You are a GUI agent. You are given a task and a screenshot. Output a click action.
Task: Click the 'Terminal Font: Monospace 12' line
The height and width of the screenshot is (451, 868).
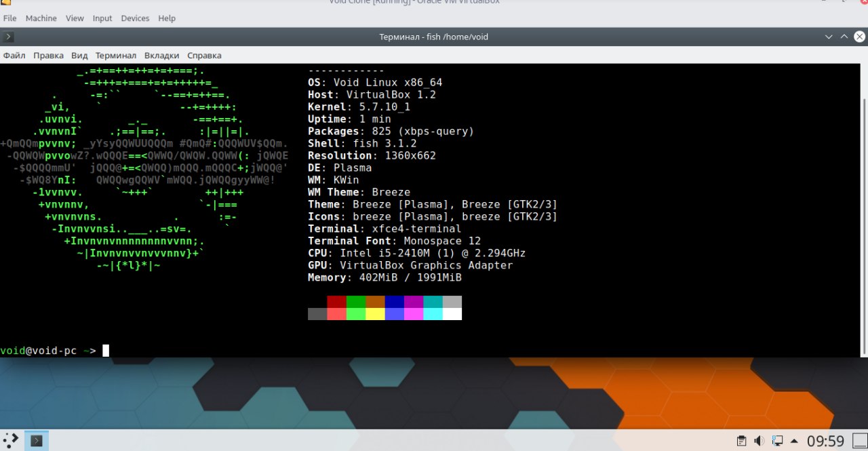coord(395,241)
